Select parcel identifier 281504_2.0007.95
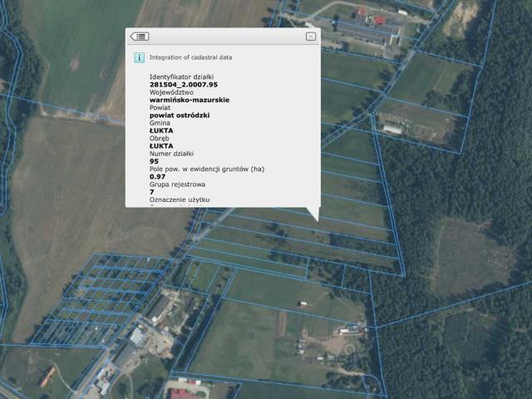The image size is (532, 399). click(184, 85)
